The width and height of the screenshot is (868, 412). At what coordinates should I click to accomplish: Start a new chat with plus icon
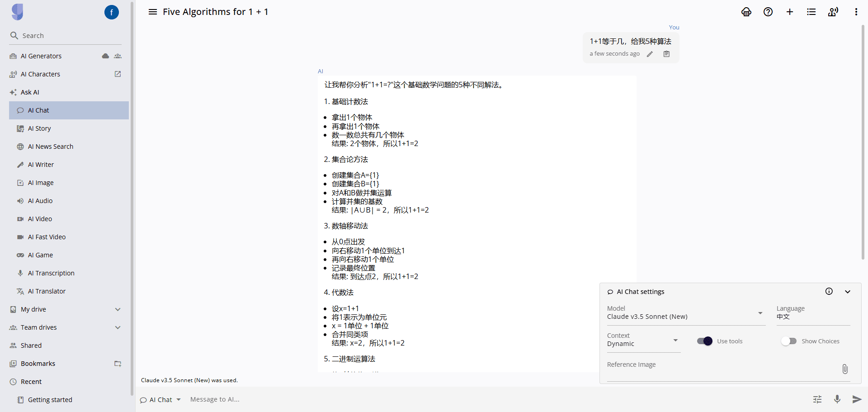[x=790, y=12]
